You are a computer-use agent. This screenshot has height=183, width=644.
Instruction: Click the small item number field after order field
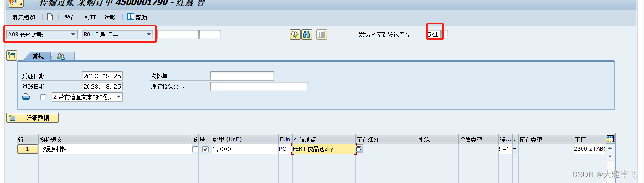pyautogui.click(x=210, y=34)
